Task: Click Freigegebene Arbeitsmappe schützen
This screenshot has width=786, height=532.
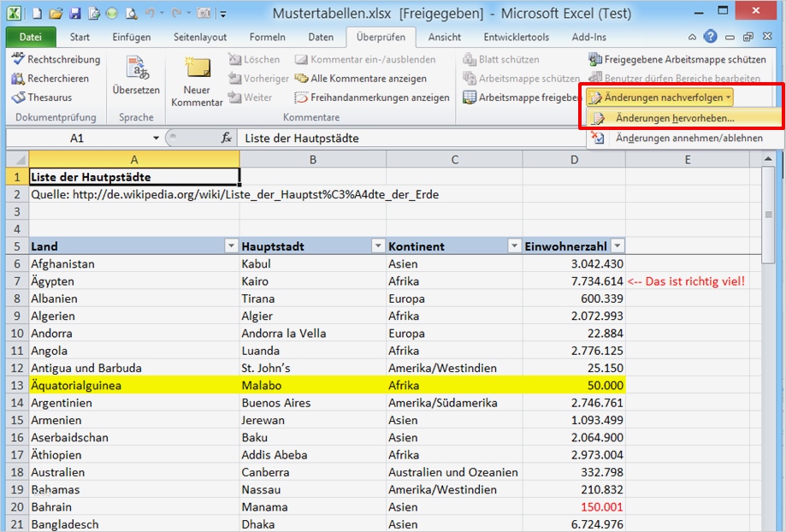Action: coord(677,60)
